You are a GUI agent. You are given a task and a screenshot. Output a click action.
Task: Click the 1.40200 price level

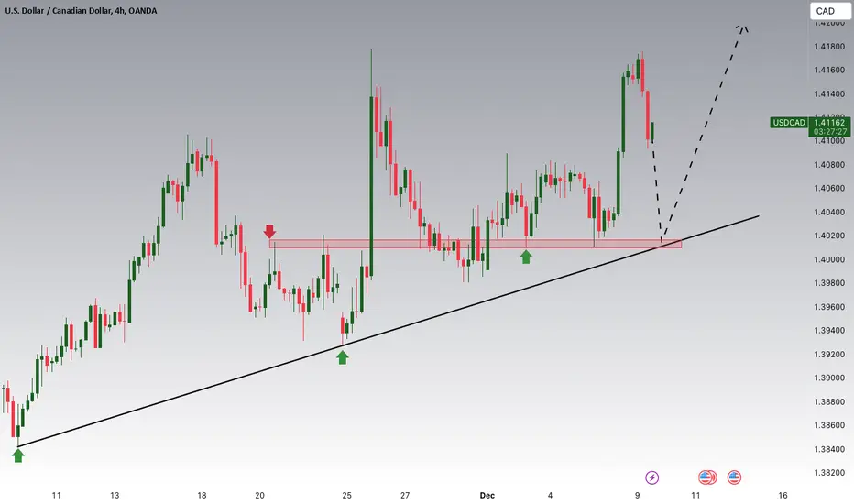point(829,236)
